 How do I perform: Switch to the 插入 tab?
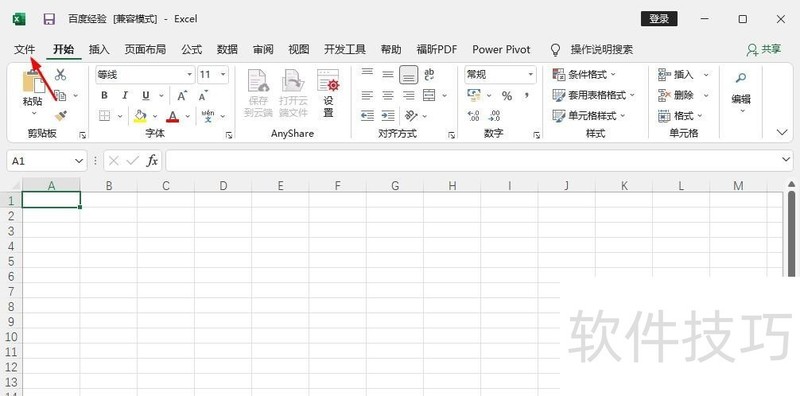click(99, 50)
